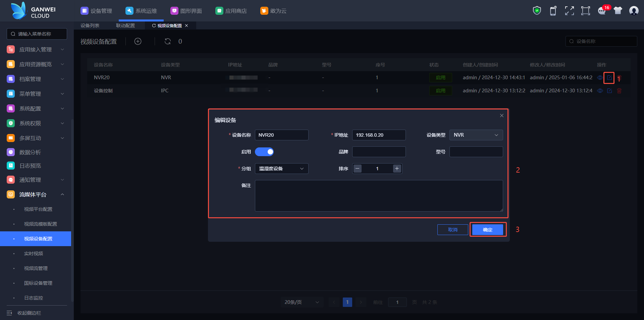
Task: Toggle the 启用 switch in edit dialog
Action: [x=264, y=152]
